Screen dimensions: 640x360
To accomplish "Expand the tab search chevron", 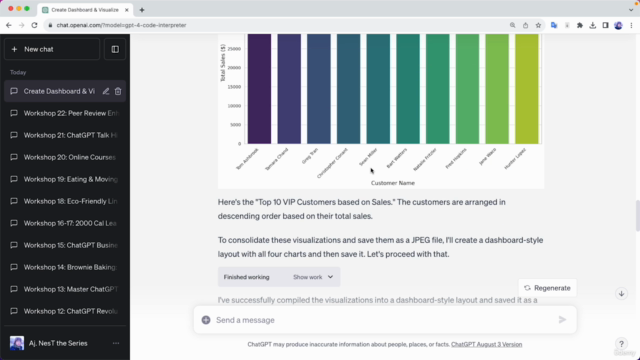I will click(x=631, y=10).
